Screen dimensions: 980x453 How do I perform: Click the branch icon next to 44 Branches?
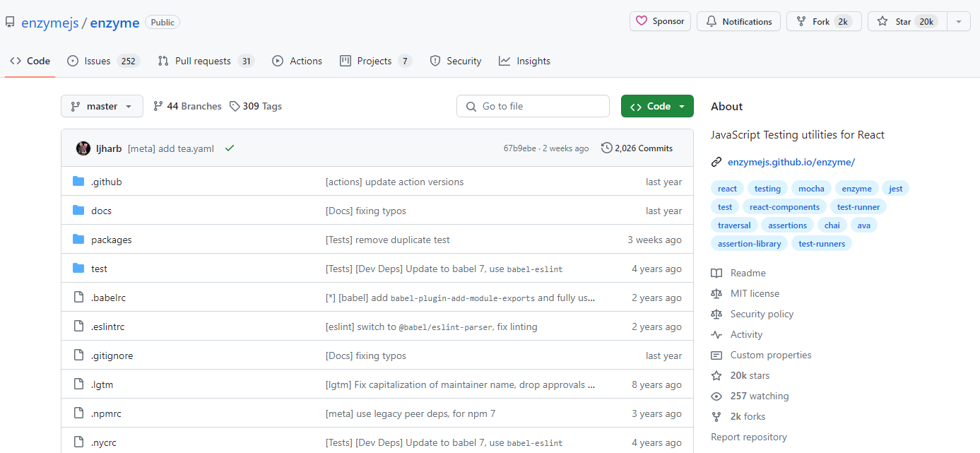[157, 105]
